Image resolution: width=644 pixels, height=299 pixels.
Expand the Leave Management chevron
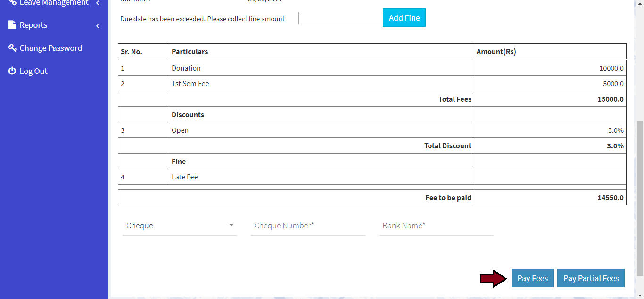click(x=98, y=3)
